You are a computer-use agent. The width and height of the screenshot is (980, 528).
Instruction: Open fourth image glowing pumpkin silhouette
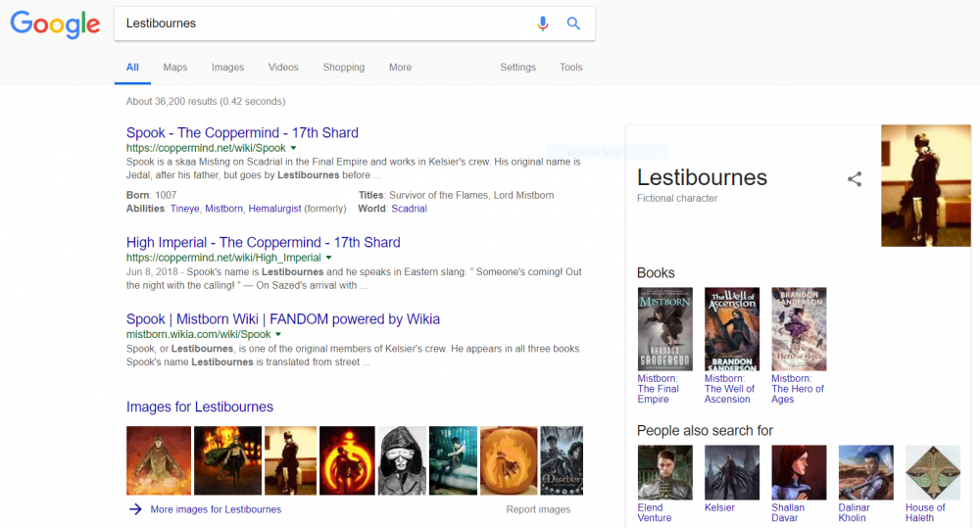pyautogui.click(x=347, y=460)
